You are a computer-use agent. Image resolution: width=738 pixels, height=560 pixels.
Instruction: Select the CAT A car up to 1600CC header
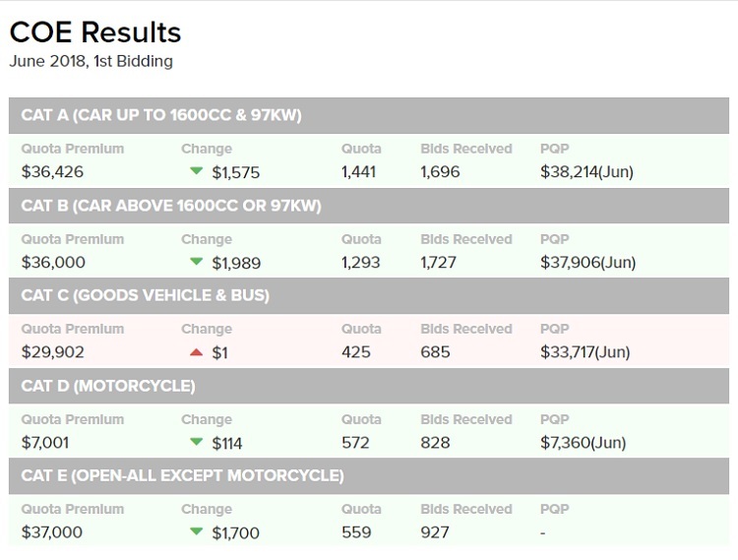point(161,115)
